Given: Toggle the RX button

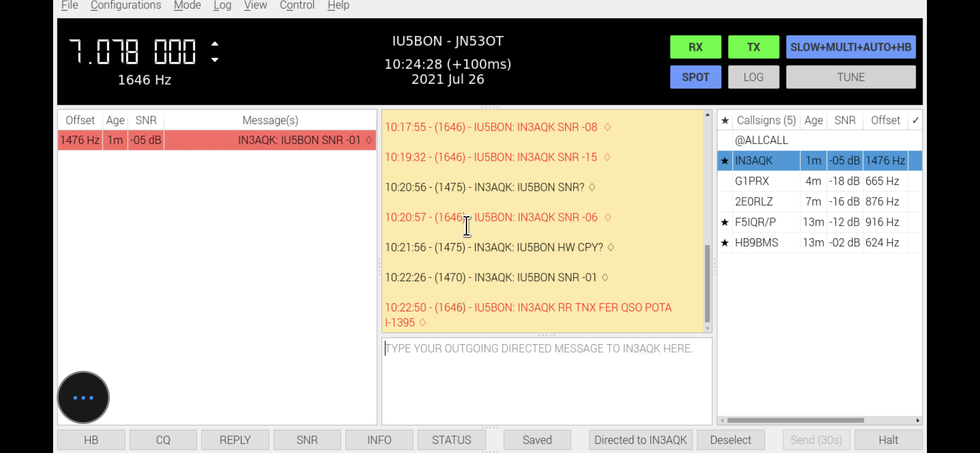Looking at the screenshot, I should coord(695,47).
